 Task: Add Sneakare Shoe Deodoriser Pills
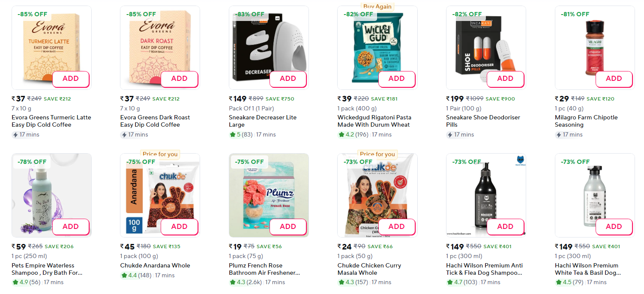tap(505, 79)
